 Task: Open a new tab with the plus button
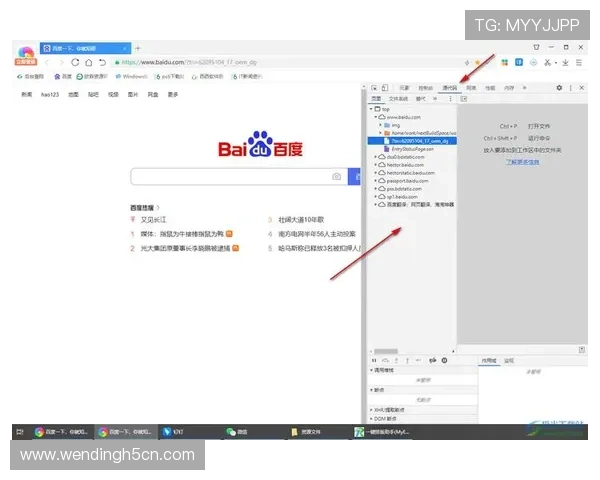pyautogui.click(x=138, y=48)
